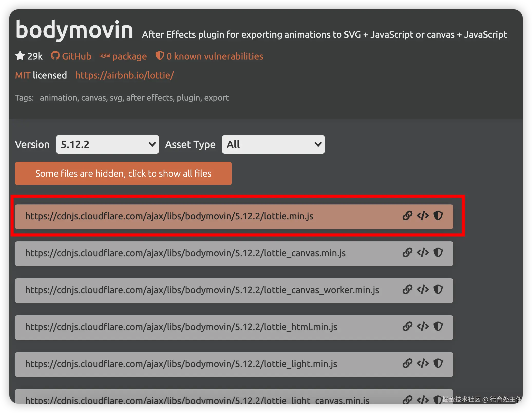Select the lottie_canvas_worker.min.js URL row
Viewport: 532px width, 413px height.
pyautogui.click(x=202, y=290)
